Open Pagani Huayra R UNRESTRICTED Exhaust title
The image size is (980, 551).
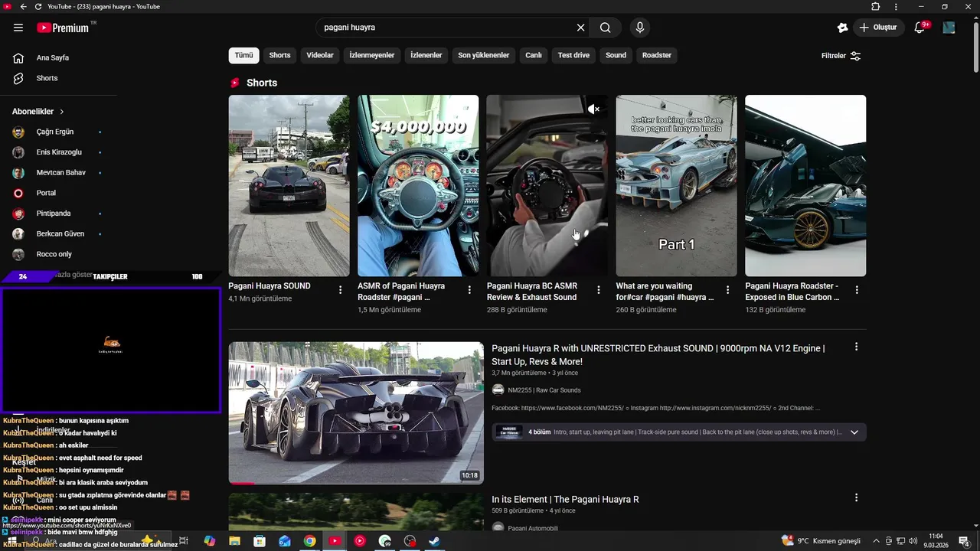tap(658, 355)
